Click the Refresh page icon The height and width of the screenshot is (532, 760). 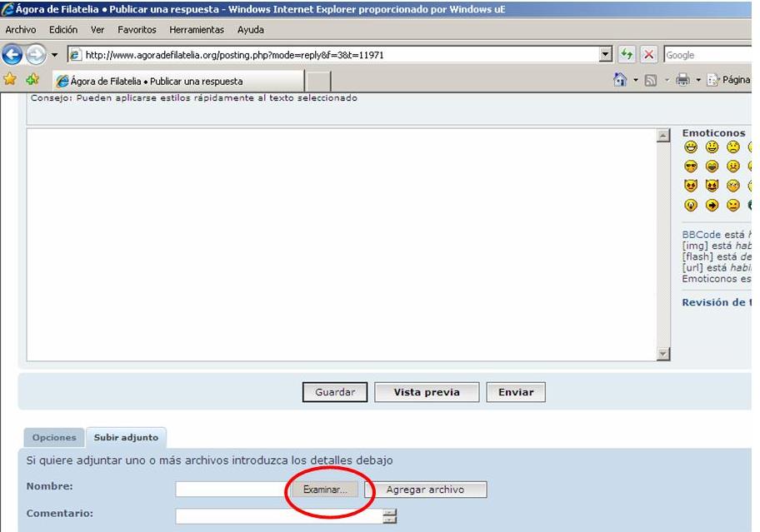click(x=627, y=55)
